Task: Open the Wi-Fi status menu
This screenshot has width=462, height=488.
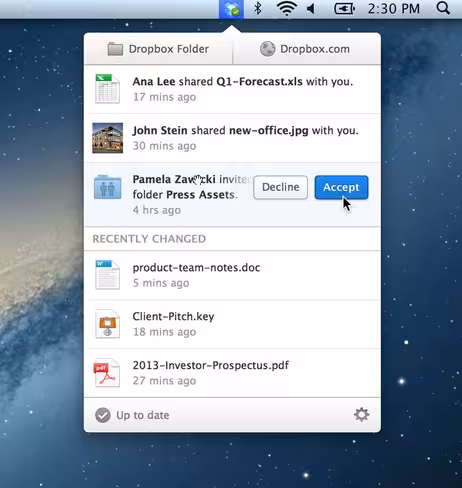Action: click(287, 8)
